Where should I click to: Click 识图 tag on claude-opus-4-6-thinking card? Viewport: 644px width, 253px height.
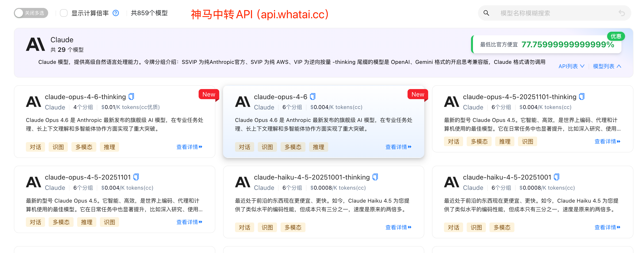[58, 147]
